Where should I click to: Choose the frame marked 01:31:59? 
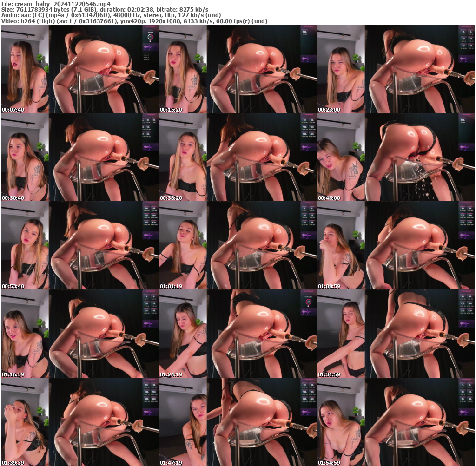[x=396, y=334]
